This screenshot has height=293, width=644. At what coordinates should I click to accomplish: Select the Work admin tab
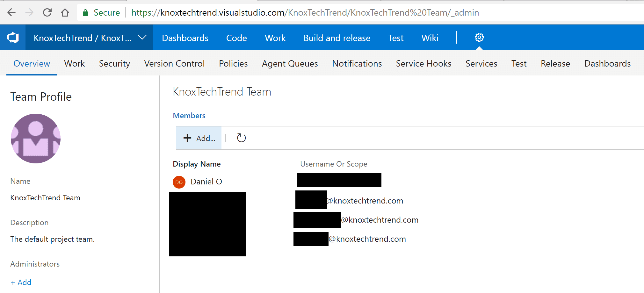tap(74, 63)
